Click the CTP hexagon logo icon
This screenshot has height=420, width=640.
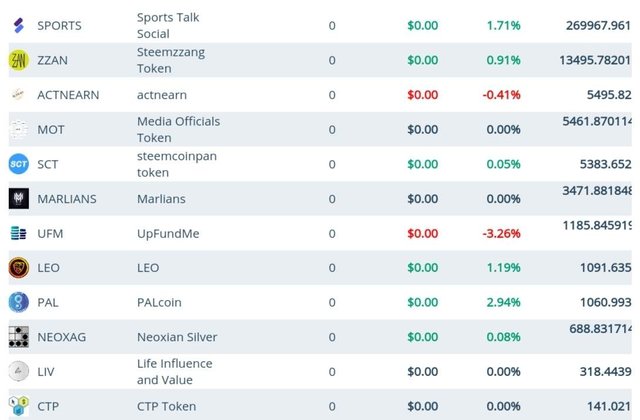point(19,406)
